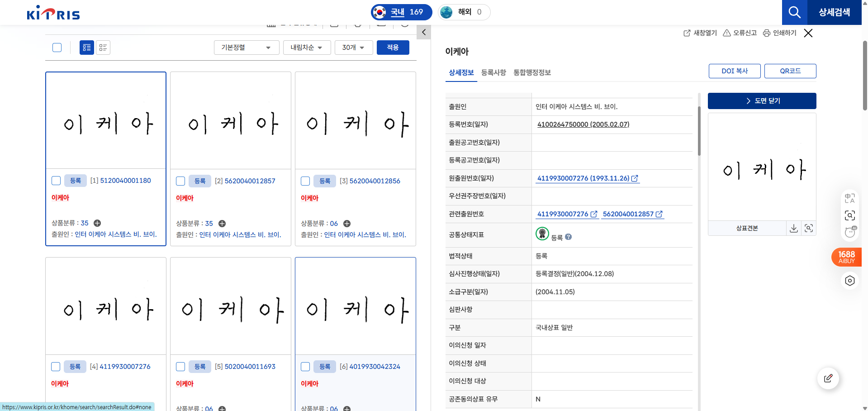Click the 1688 AIBUY badge
The width and height of the screenshot is (868, 411).
pos(846,257)
